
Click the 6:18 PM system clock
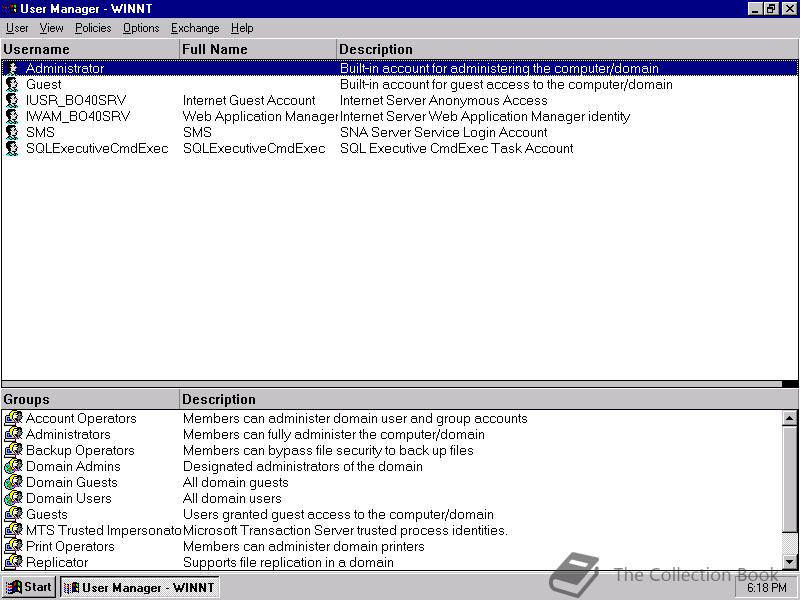[x=767, y=588]
